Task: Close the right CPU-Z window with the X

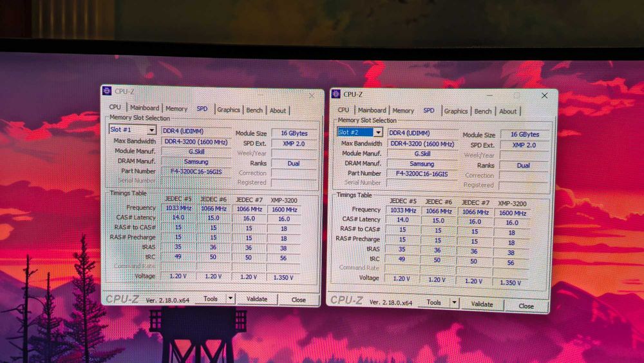Action: [544, 96]
